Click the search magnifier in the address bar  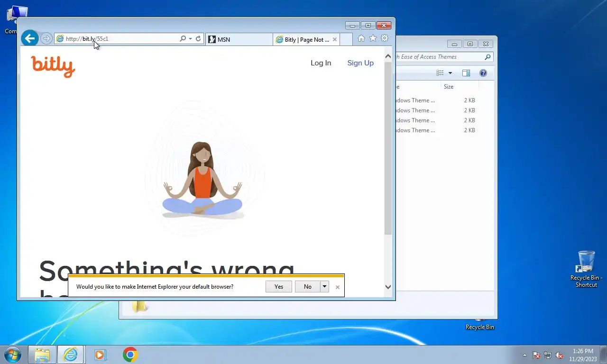[x=183, y=39]
